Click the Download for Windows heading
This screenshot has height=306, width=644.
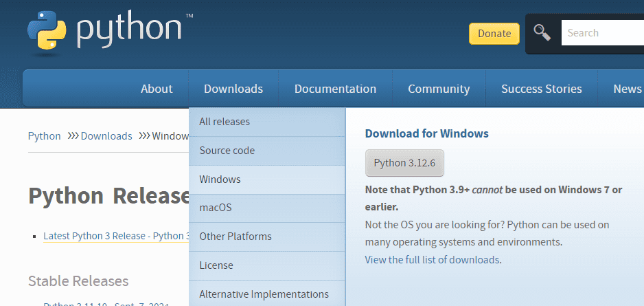coord(427,133)
